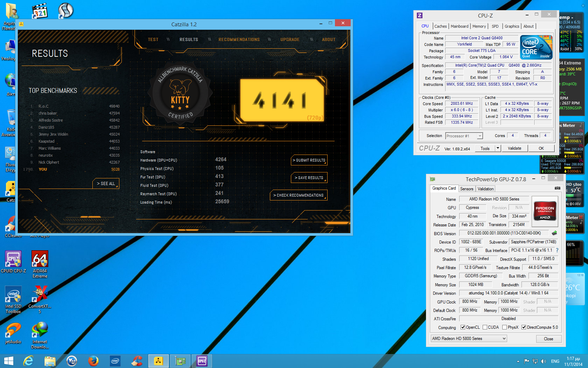Click the GPU-Z screenshot camera icon

click(558, 188)
